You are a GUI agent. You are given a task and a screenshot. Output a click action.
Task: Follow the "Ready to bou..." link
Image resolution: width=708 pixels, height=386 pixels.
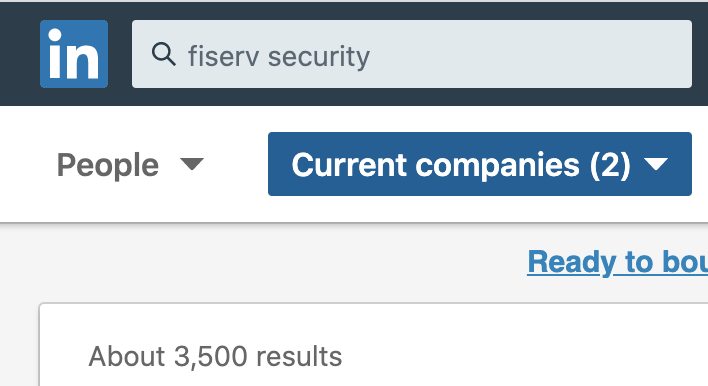(617, 262)
